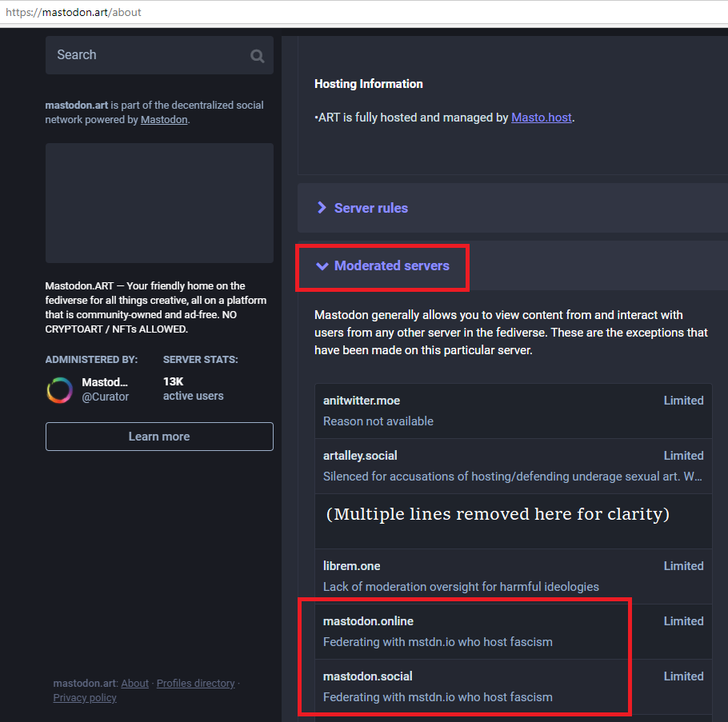
Task: Click the mastodon.online server row
Action: 513,631
